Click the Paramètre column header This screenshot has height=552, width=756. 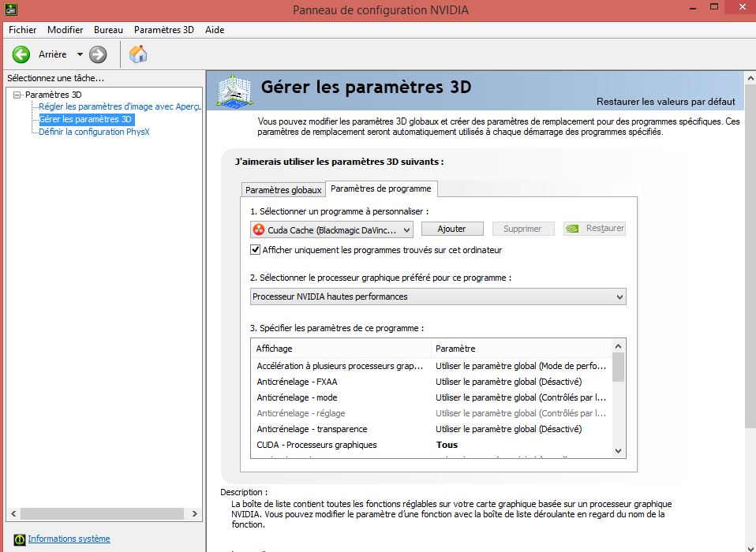pyautogui.click(x=521, y=349)
